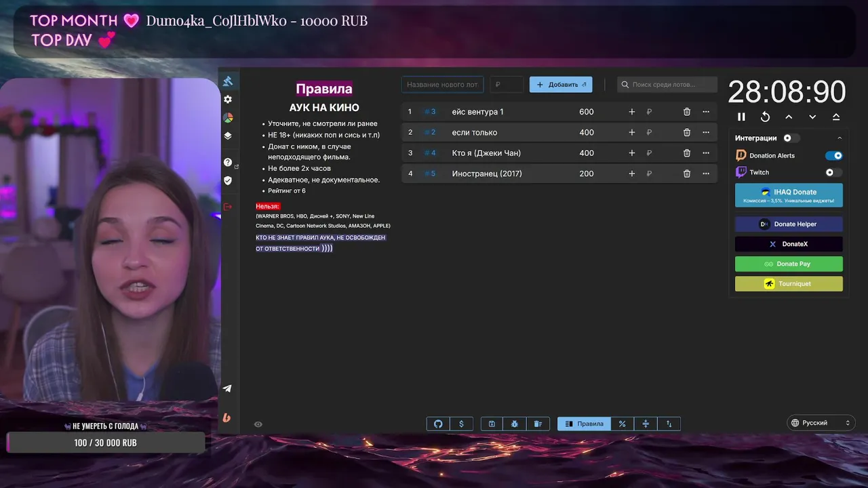This screenshot has width=868, height=488.
Task: Toggle the Правила tab in bottom toolbar
Action: (x=584, y=424)
